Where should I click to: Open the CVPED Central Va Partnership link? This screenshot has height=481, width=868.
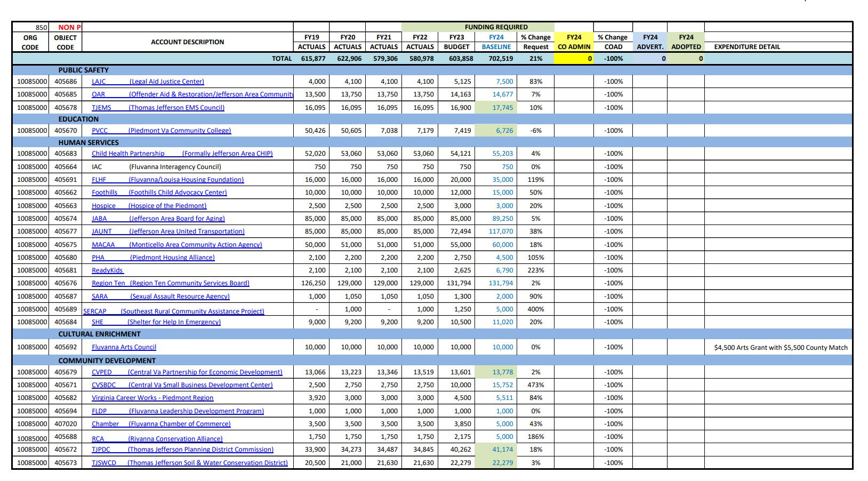pyautogui.click(x=187, y=372)
